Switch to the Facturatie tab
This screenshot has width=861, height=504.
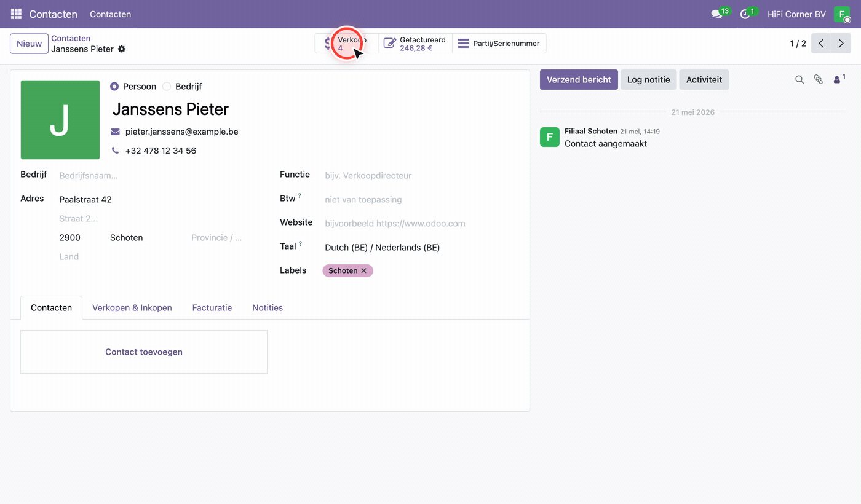[x=212, y=307]
